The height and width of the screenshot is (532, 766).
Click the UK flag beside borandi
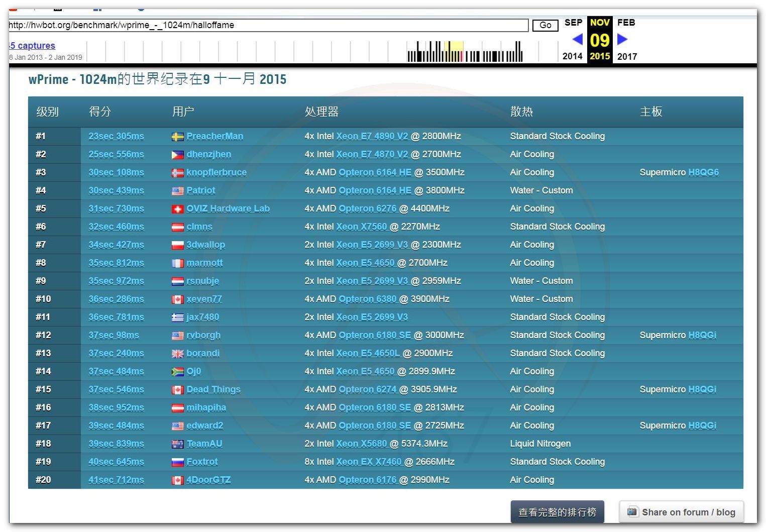coord(177,354)
